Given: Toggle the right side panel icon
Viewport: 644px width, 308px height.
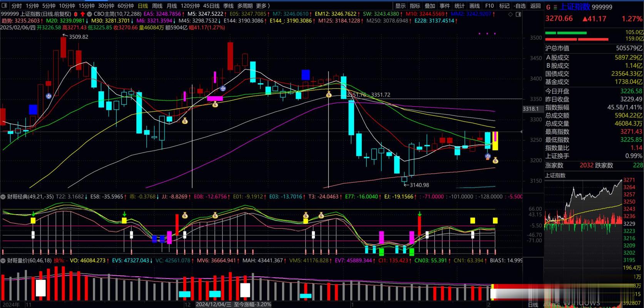Looking at the screenshot, I should 518,14.
